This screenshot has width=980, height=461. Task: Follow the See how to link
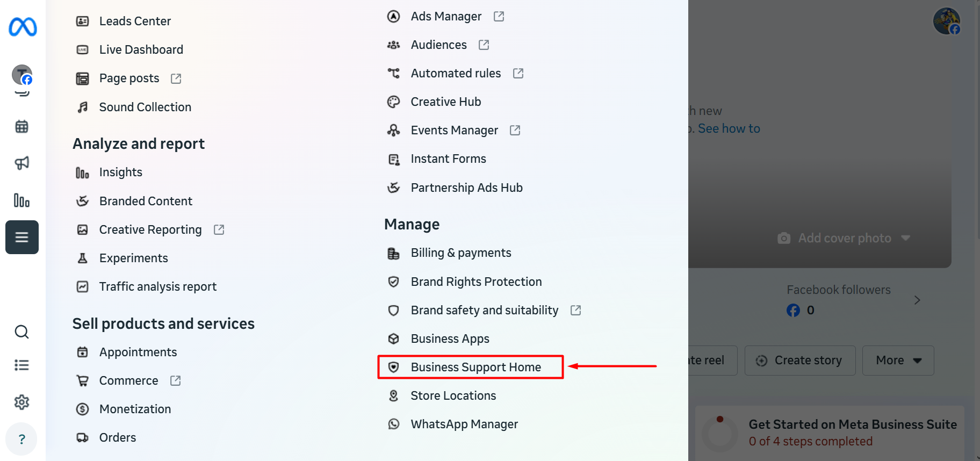(x=729, y=129)
